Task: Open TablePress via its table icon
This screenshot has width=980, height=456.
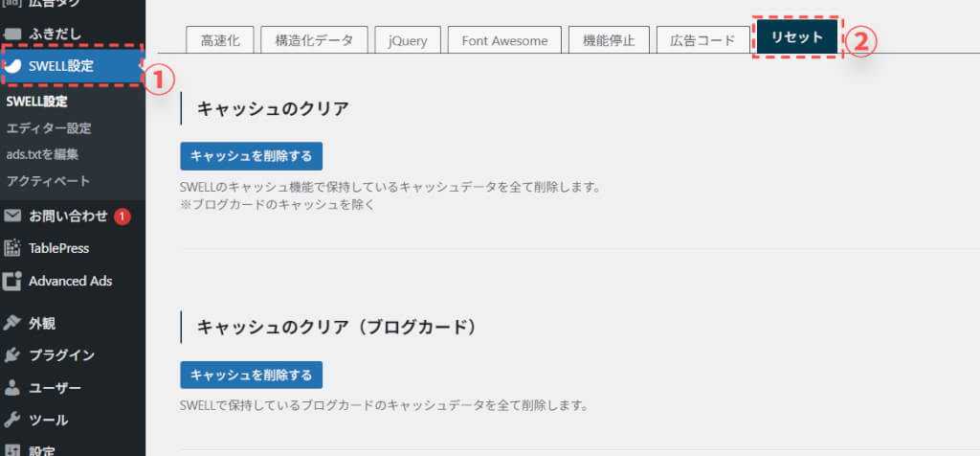Action: [12, 248]
